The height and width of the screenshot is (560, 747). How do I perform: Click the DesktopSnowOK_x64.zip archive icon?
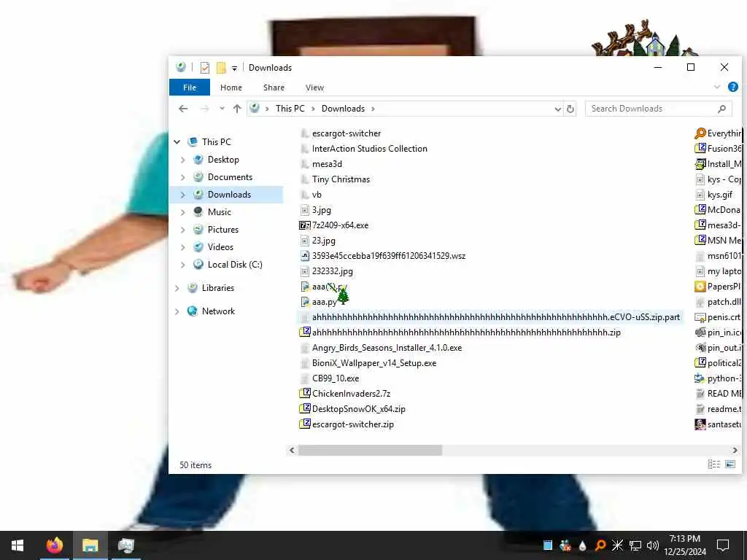pos(305,408)
